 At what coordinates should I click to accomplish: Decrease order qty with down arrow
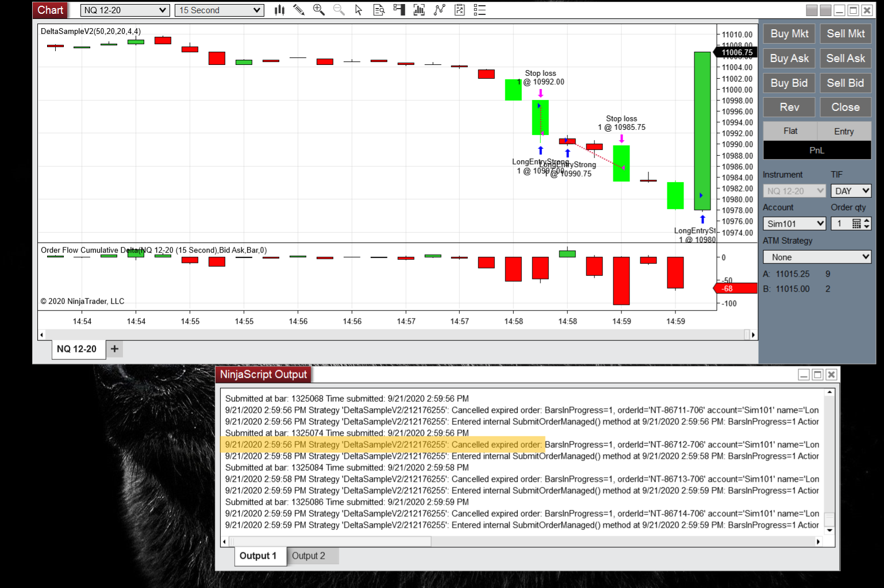(867, 226)
